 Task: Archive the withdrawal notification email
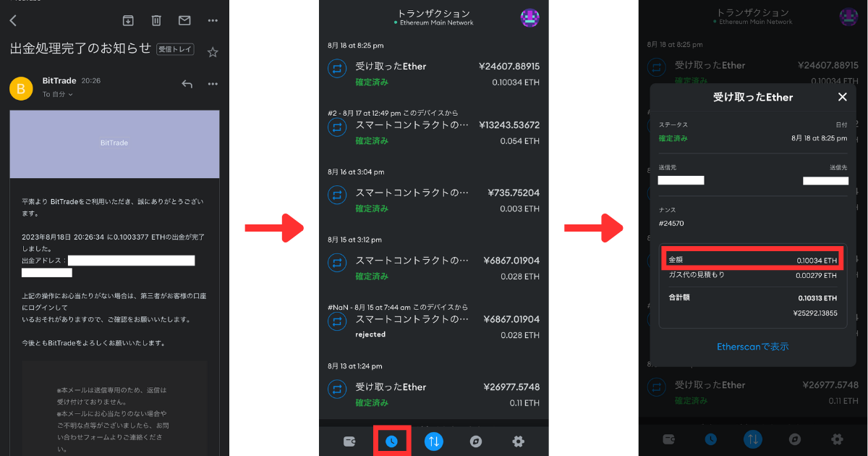[x=128, y=20]
